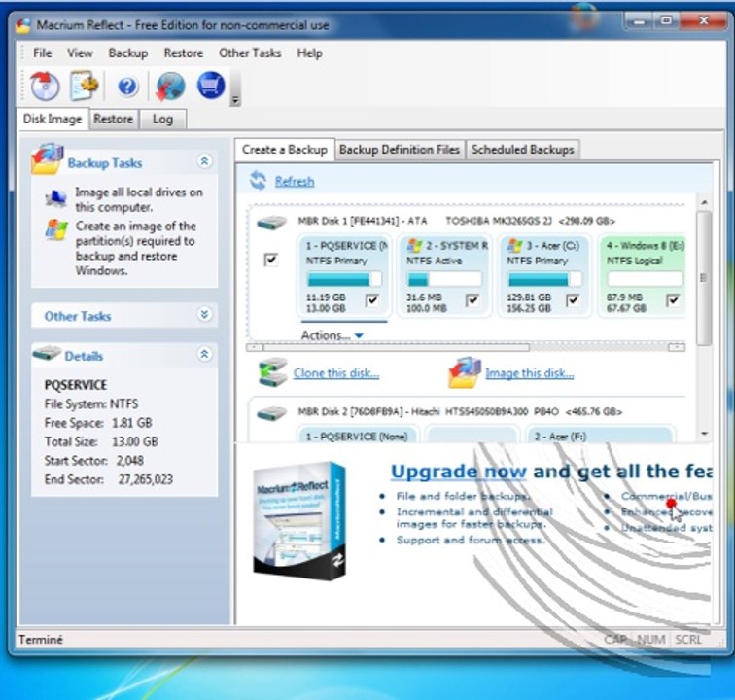Select the Create a Backup tab
The width and height of the screenshot is (735, 700).
pos(285,150)
